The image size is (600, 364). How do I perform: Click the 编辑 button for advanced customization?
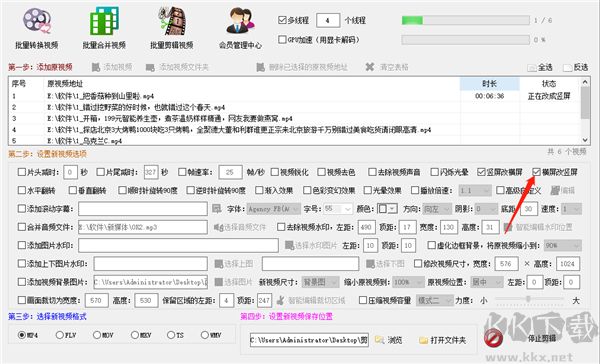coord(563,190)
